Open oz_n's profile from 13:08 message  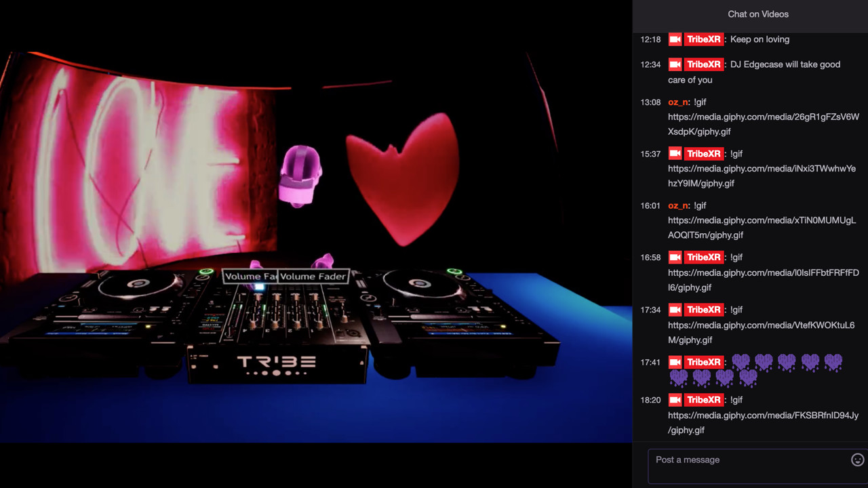677,102
